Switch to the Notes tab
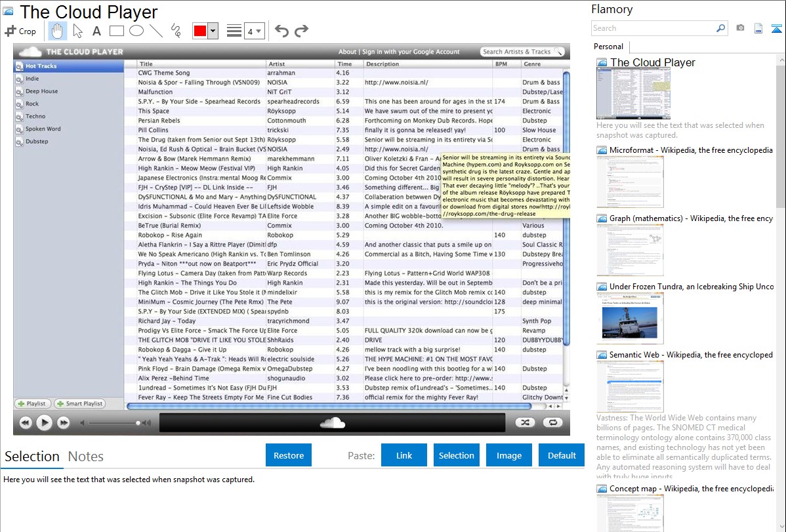This screenshot has width=786, height=532. (86, 457)
